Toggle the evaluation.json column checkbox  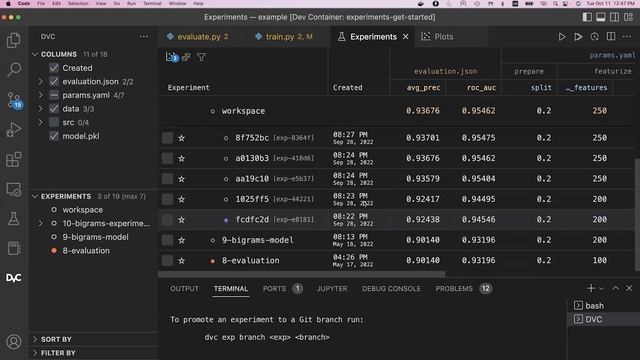click(54, 81)
